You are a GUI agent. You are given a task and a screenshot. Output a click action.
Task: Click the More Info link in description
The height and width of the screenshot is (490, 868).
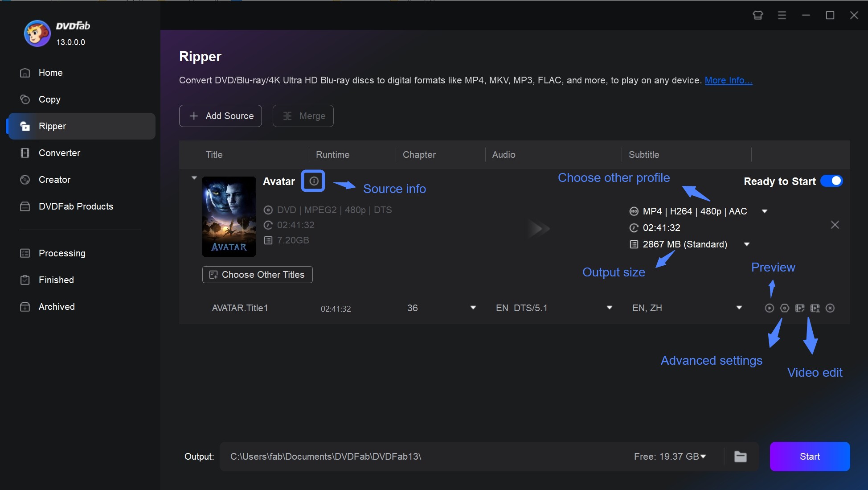point(729,79)
